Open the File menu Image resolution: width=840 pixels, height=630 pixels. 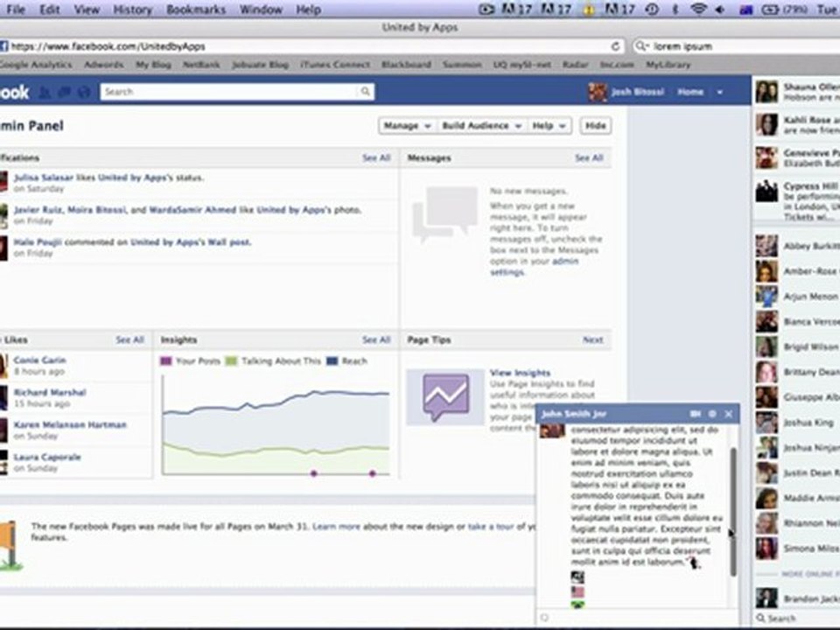pos(16,9)
